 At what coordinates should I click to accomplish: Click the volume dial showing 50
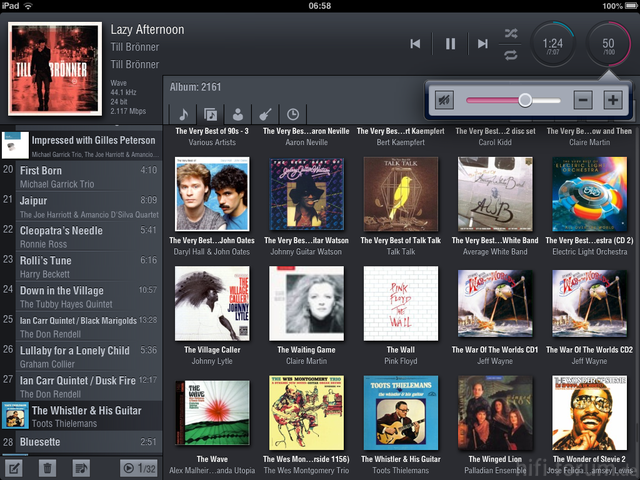pyautogui.click(x=608, y=44)
